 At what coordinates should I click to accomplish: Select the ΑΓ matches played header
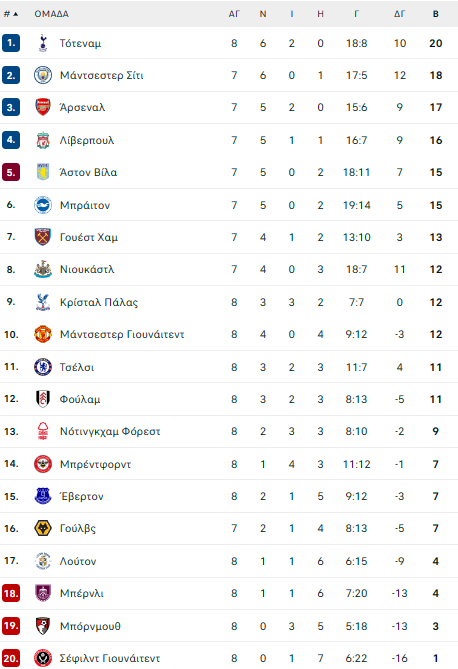point(234,14)
